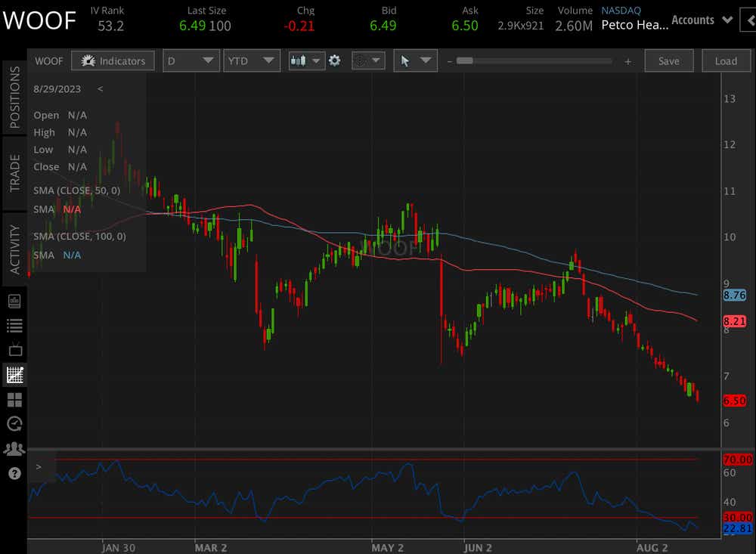
Task: Click the Ask price 6.50
Action: 465,26
